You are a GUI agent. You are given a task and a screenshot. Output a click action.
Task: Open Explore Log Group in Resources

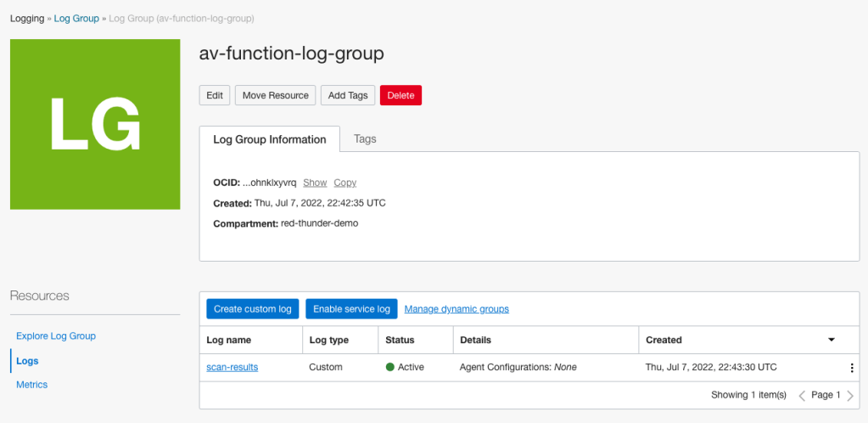(56, 336)
